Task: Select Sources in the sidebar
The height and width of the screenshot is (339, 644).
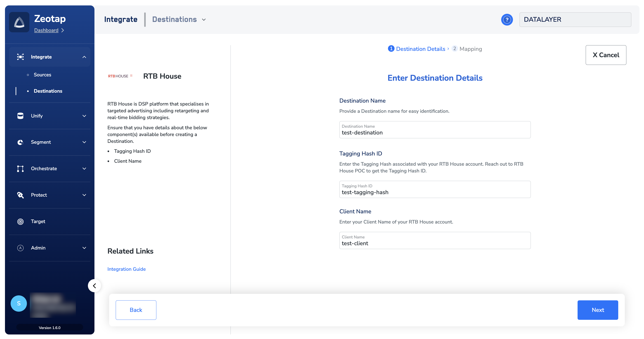Action: click(x=42, y=75)
